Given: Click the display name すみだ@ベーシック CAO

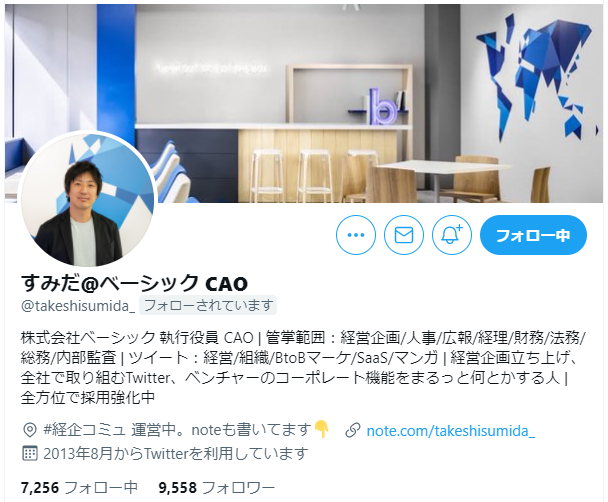Looking at the screenshot, I should click(134, 283).
